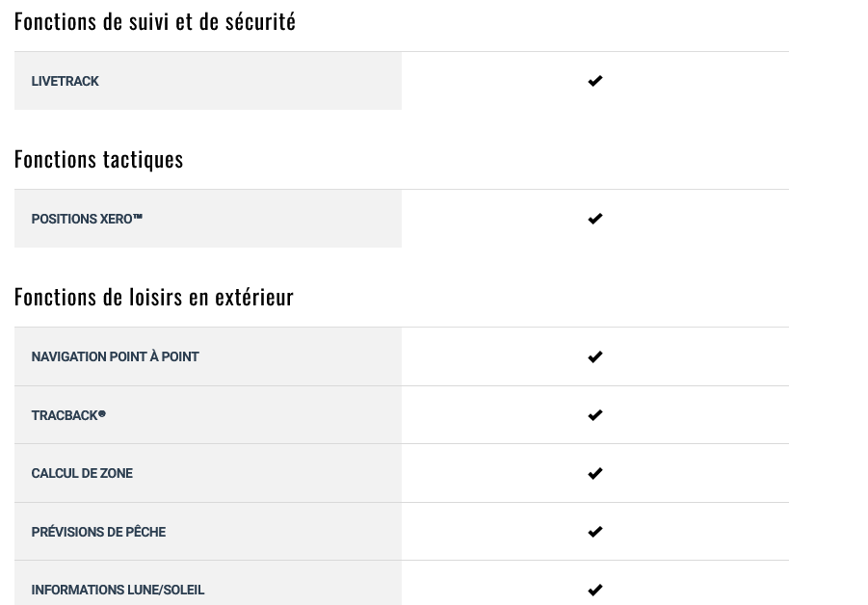868x605 pixels.
Task: Click the Calcul de zone checkmark
Action: tap(595, 473)
